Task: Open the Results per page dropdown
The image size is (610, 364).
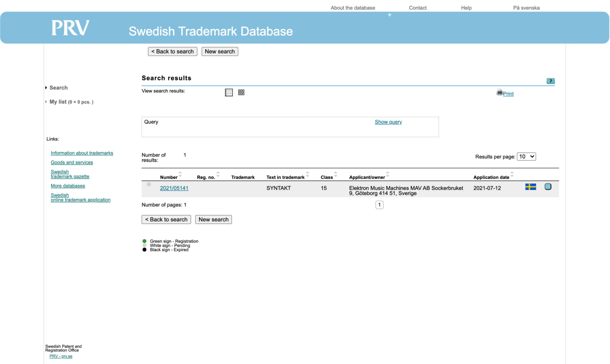Action: (526, 156)
